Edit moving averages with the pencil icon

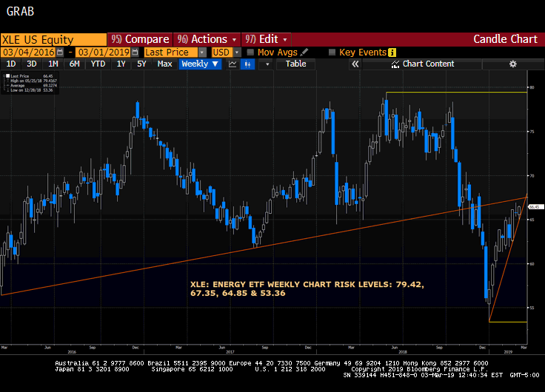pos(304,53)
